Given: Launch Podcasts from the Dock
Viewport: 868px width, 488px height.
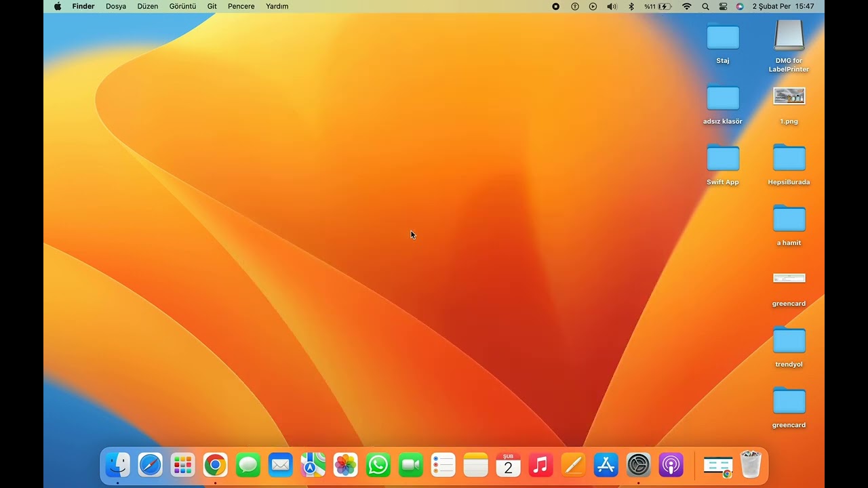Looking at the screenshot, I should click(x=671, y=465).
